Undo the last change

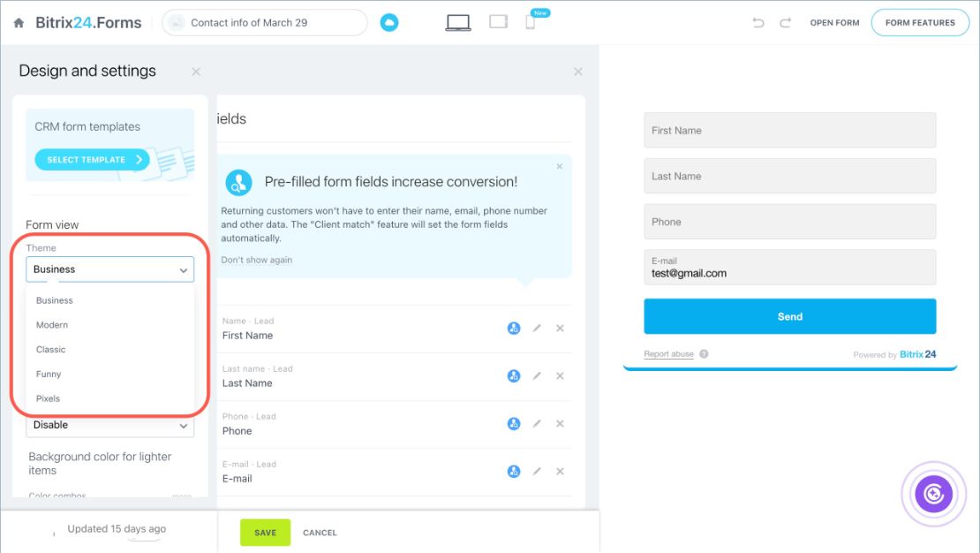[x=758, y=23]
